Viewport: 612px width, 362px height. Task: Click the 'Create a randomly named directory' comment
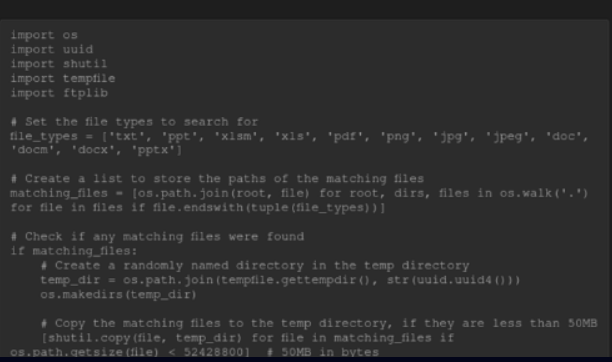pyautogui.click(x=255, y=266)
